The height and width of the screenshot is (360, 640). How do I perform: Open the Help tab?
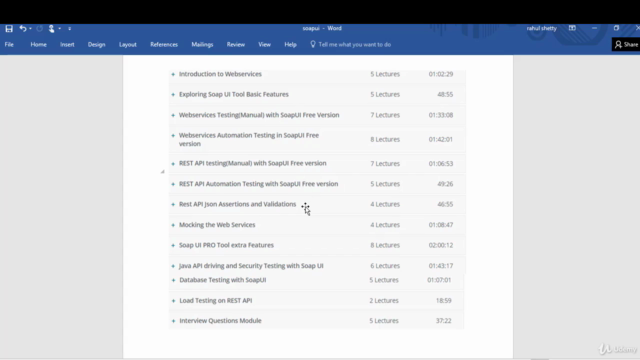click(291, 44)
